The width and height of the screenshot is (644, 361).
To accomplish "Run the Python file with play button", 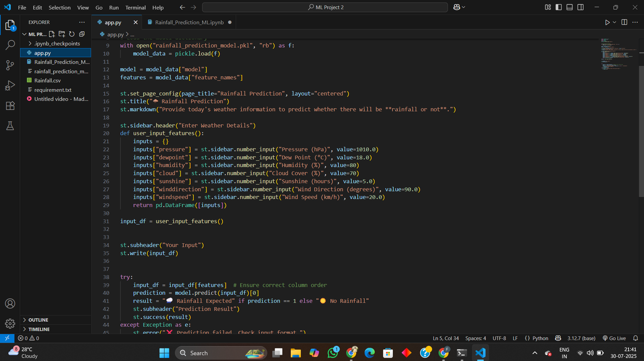I will (x=607, y=22).
